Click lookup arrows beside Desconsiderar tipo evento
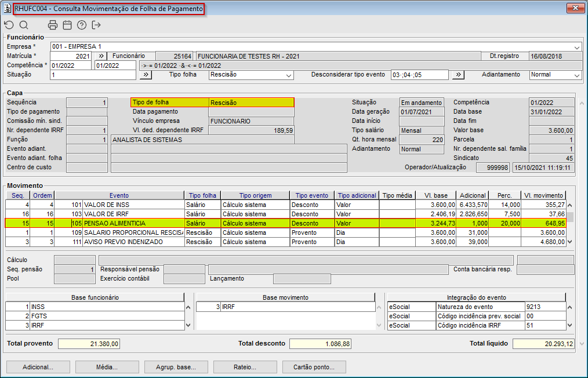This screenshot has width=588, height=378. click(458, 75)
